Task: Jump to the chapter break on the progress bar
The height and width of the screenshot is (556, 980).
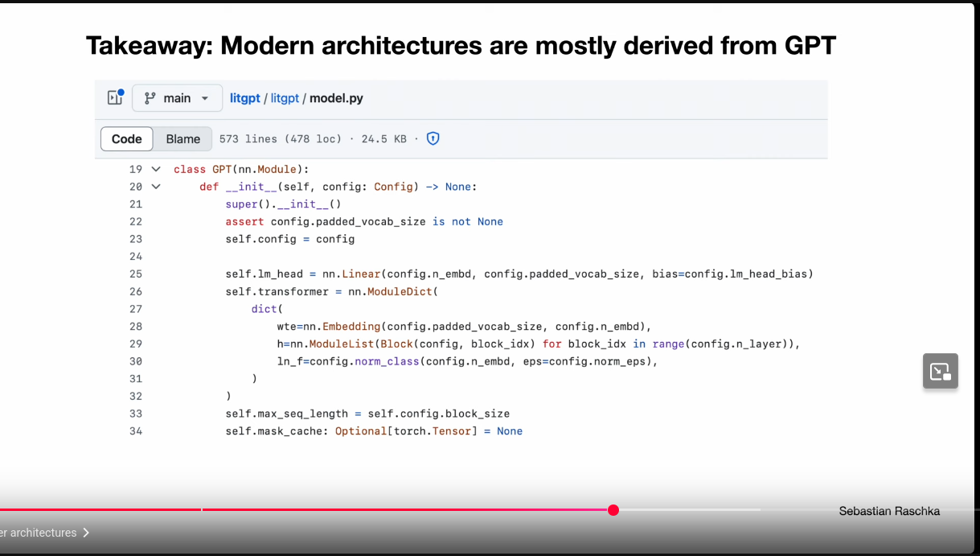Action: (202, 509)
